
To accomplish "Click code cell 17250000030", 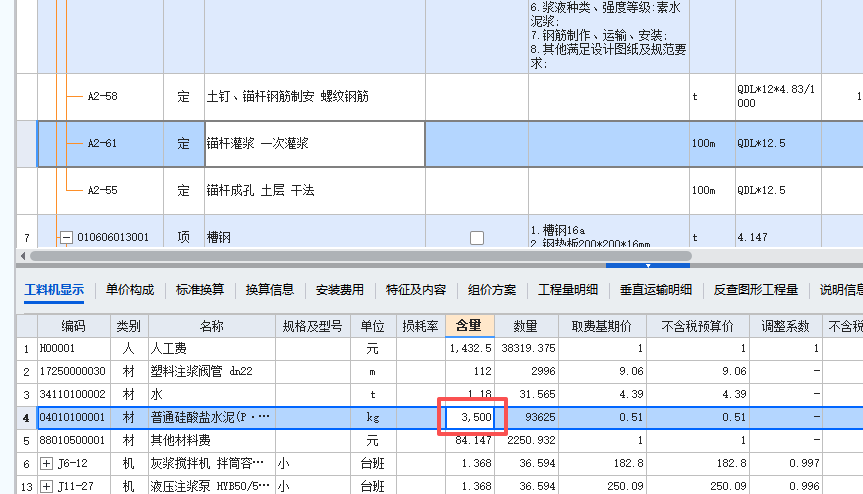I will 74,371.
